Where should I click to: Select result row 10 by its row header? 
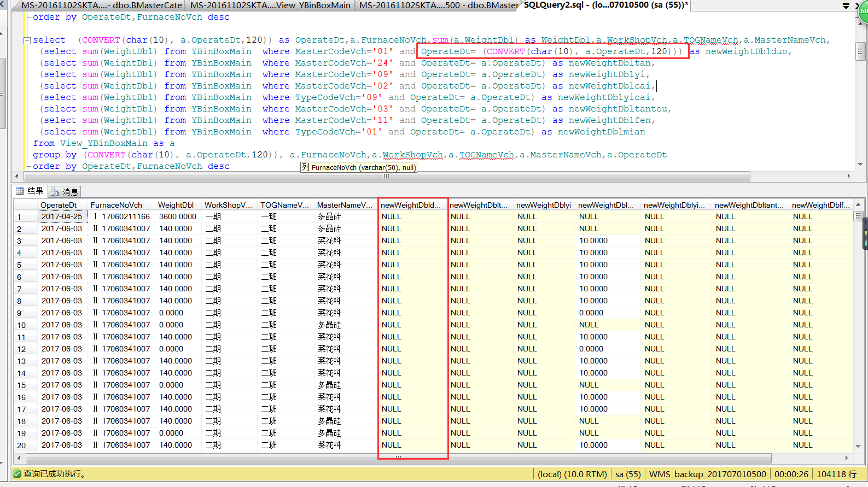point(26,325)
